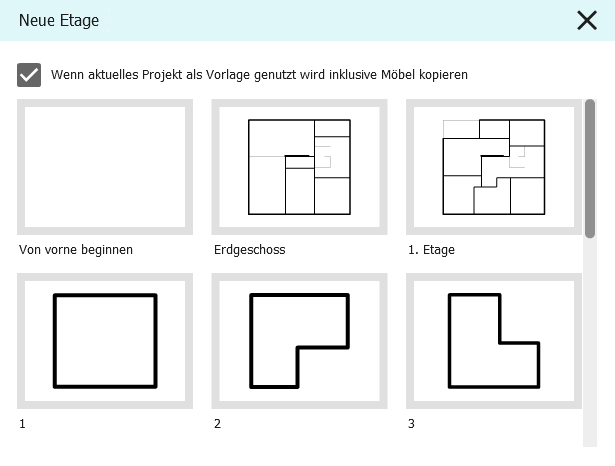Viewport: 615px width, 466px height.
Task: Pick the 1. Etage floor plan thumbnail
Action: click(x=493, y=167)
